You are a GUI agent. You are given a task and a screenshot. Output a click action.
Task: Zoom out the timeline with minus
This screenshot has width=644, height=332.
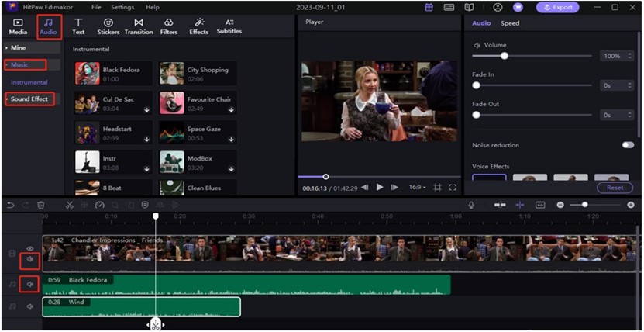tap(560, 205)
